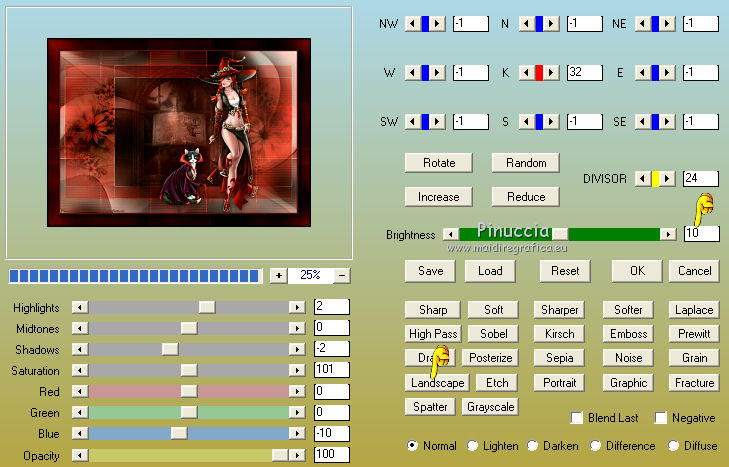Click Brightness slider left arrow
Image resolution: width=729 pixels, height=467 pixels.
[450, 234]
